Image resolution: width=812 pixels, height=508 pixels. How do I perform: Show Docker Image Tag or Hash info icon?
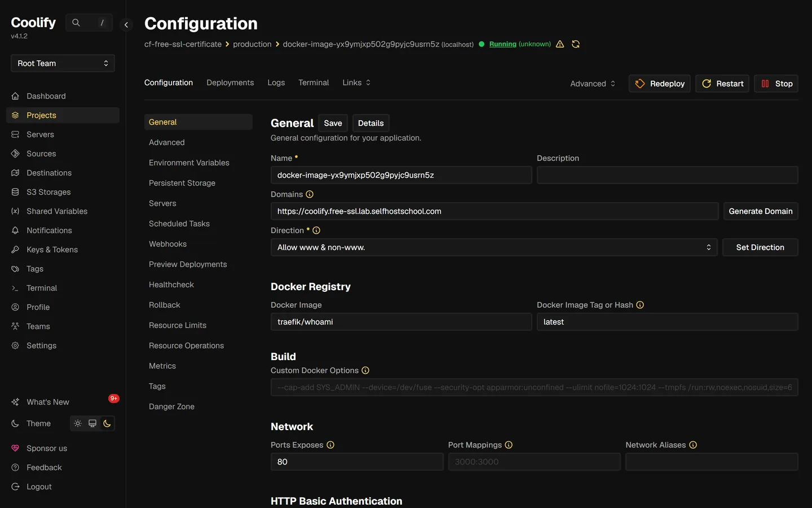click(x=640, y=305)
